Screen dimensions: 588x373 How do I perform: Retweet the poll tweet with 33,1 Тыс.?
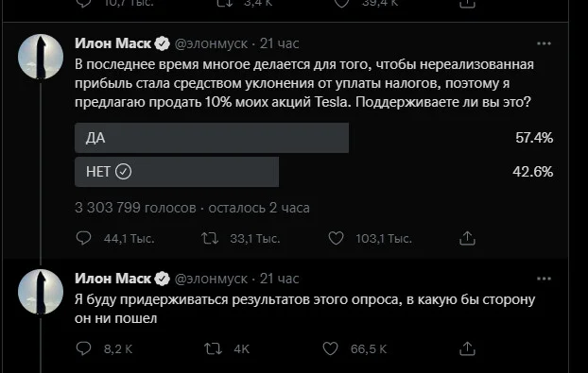(210, 238)
